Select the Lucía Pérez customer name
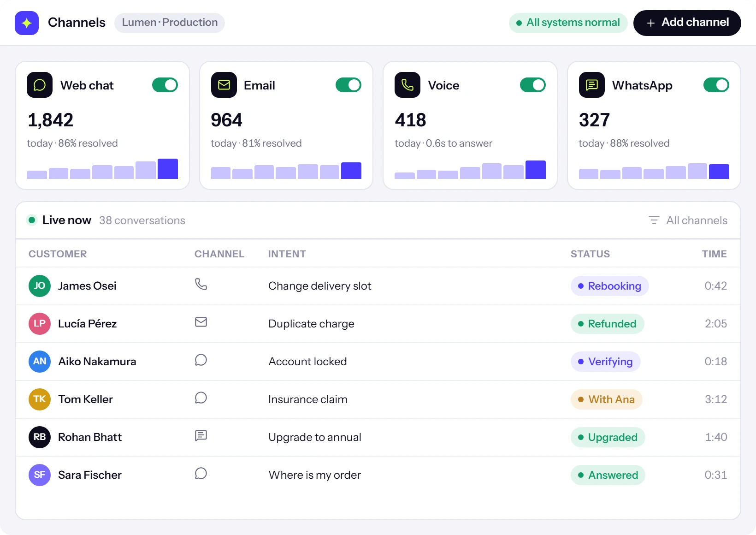The height and width of the screenshot is (535, 756). coord(87,324)
